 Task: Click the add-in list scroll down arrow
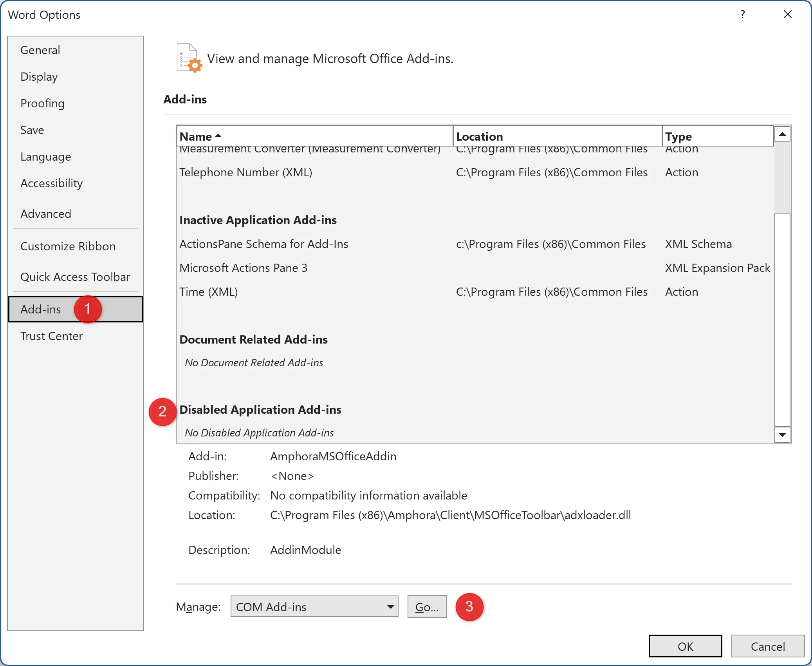click(x=782, y=434)
